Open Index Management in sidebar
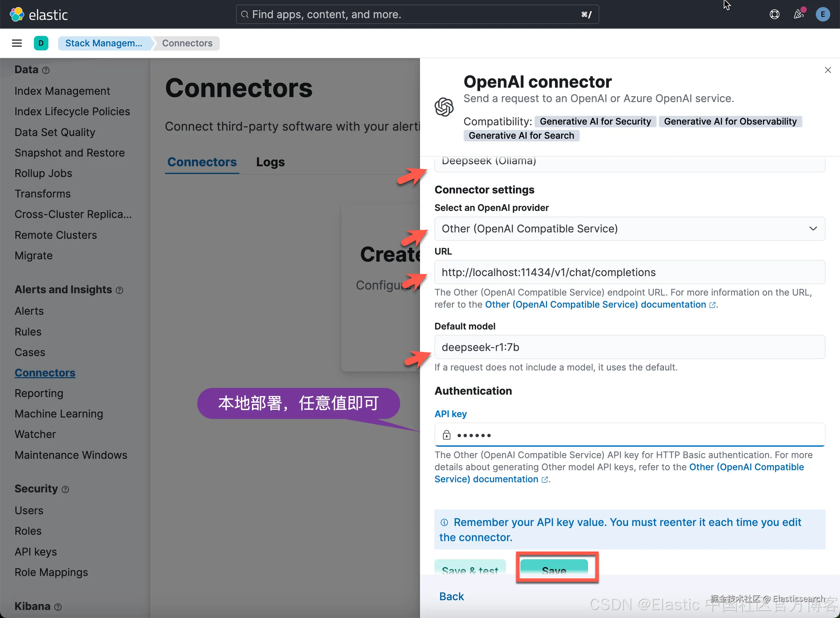 [62, 91]
